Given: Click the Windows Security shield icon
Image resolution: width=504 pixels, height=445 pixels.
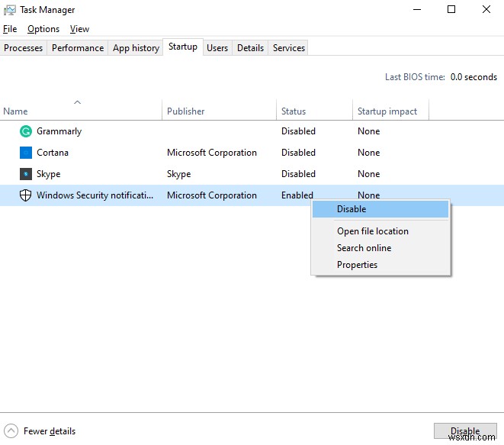Looking at the screenshot, I should [26, 195].
